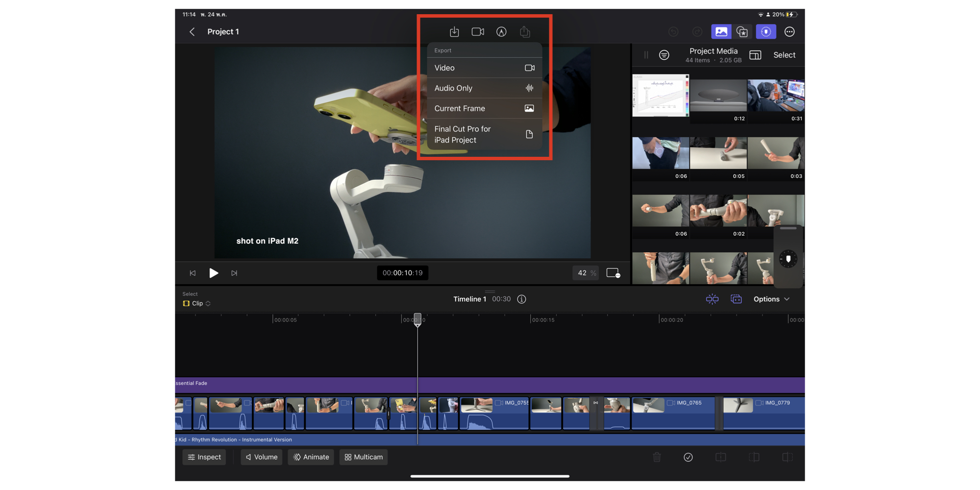This screenshot has height=490, width=980.
Task: Click the timeline playhead handle
Action: point(417,319)
